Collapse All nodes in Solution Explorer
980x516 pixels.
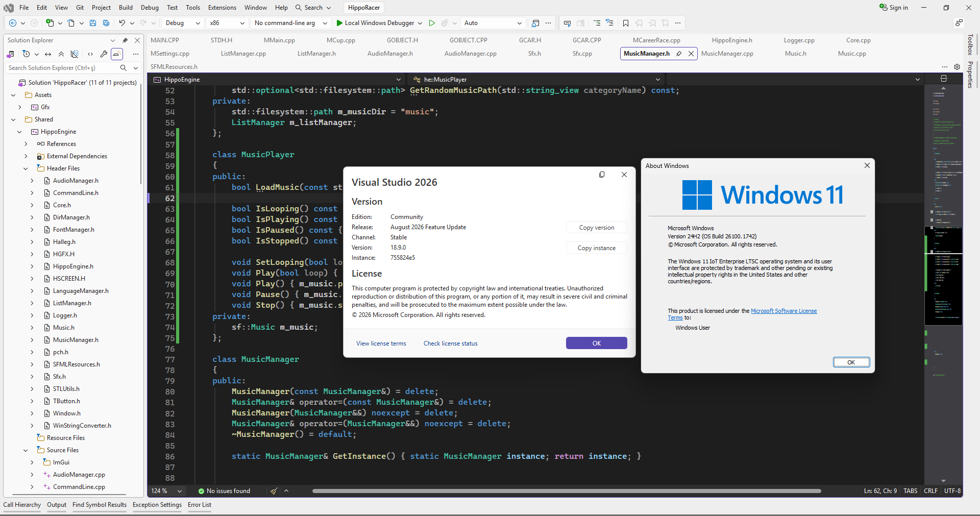point(61,54)
